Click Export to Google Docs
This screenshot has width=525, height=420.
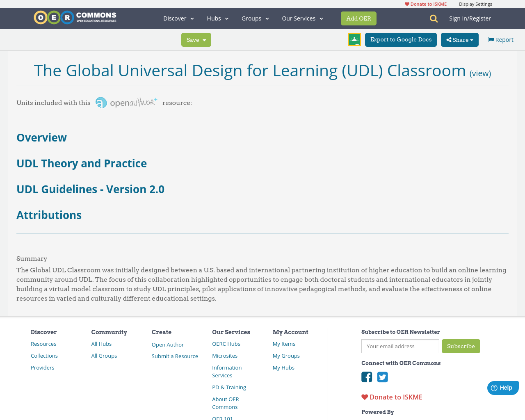click(x=401, y=39)
